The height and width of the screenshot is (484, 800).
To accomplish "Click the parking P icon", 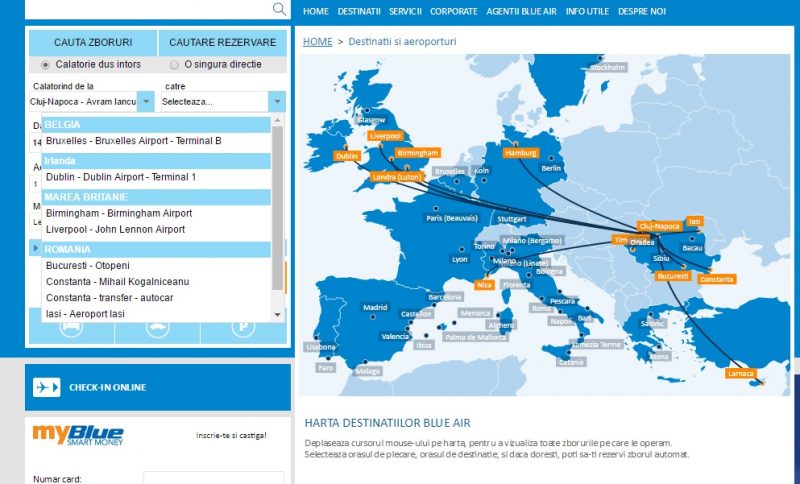I will pyautogui.click(x=243, y=327).
